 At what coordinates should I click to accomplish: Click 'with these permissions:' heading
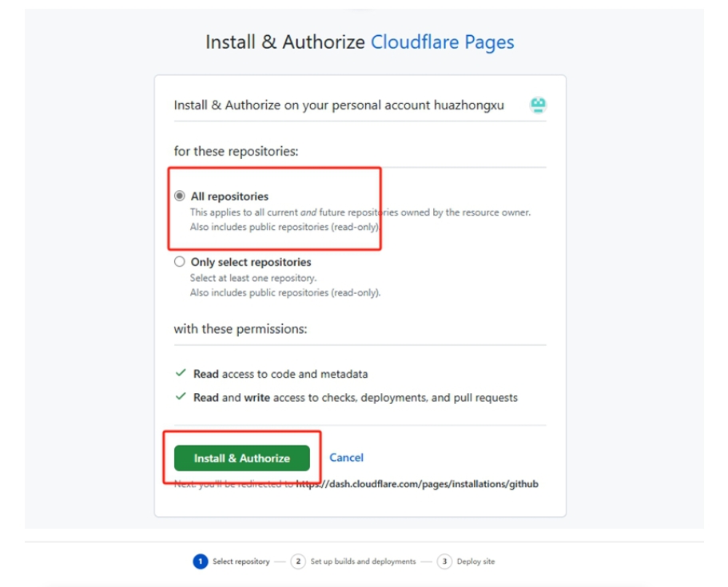241,329
